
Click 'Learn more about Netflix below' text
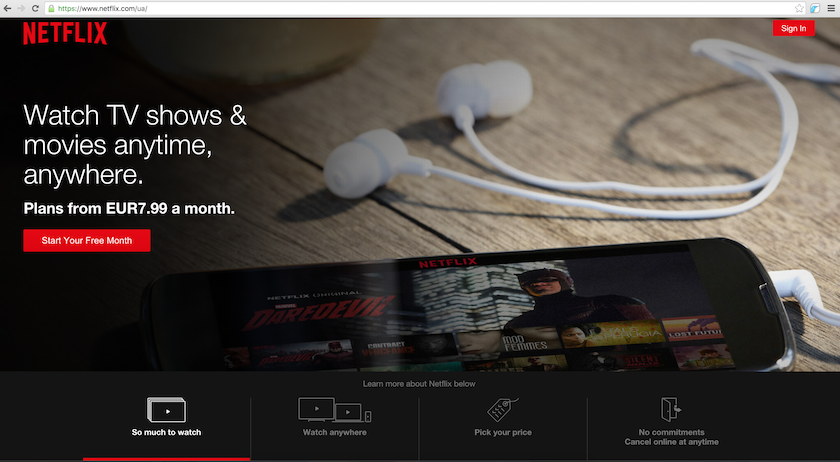(x=419, y=384)
